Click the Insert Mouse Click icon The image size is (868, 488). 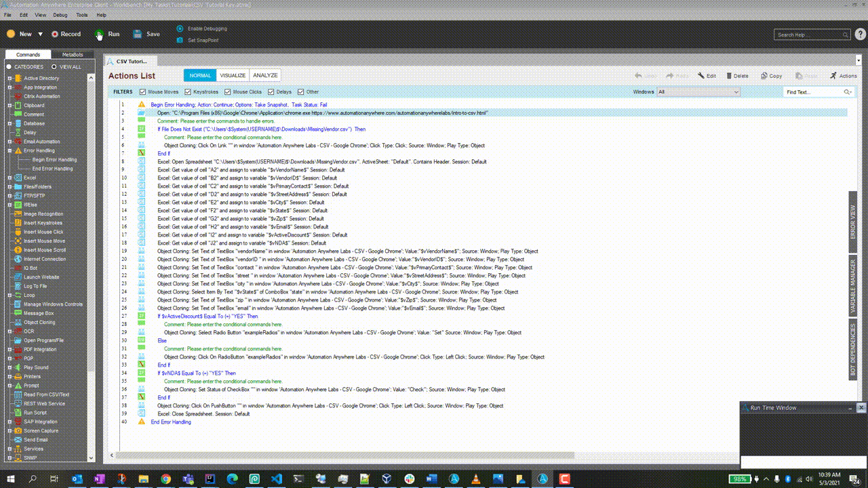pos(18,232)
